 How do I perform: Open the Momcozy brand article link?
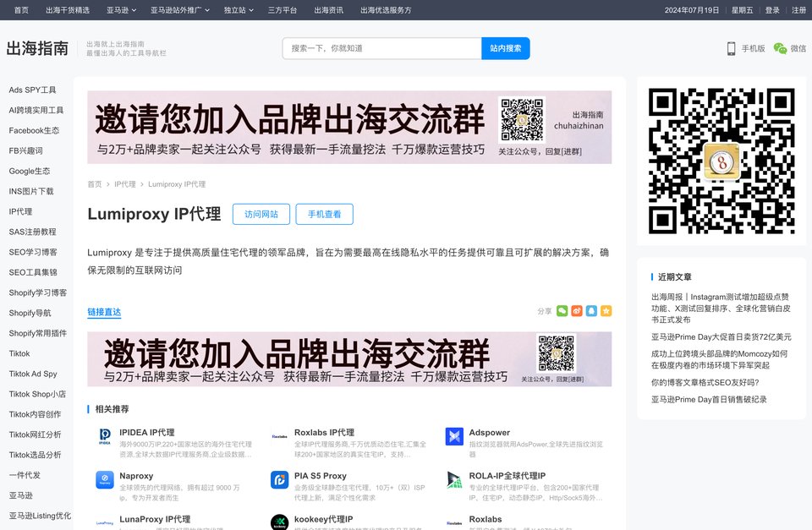(719, 359)
